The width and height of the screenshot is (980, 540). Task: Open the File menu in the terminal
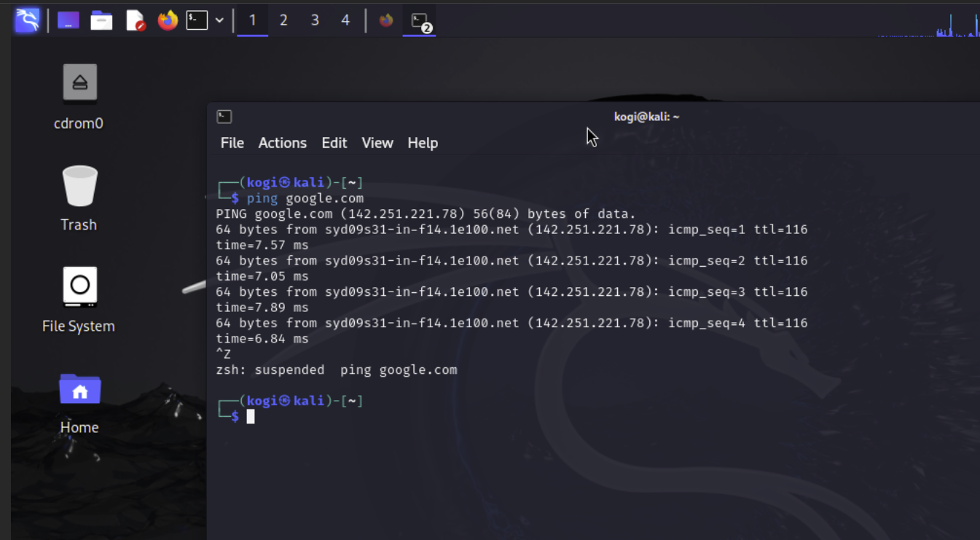point(232,143)
